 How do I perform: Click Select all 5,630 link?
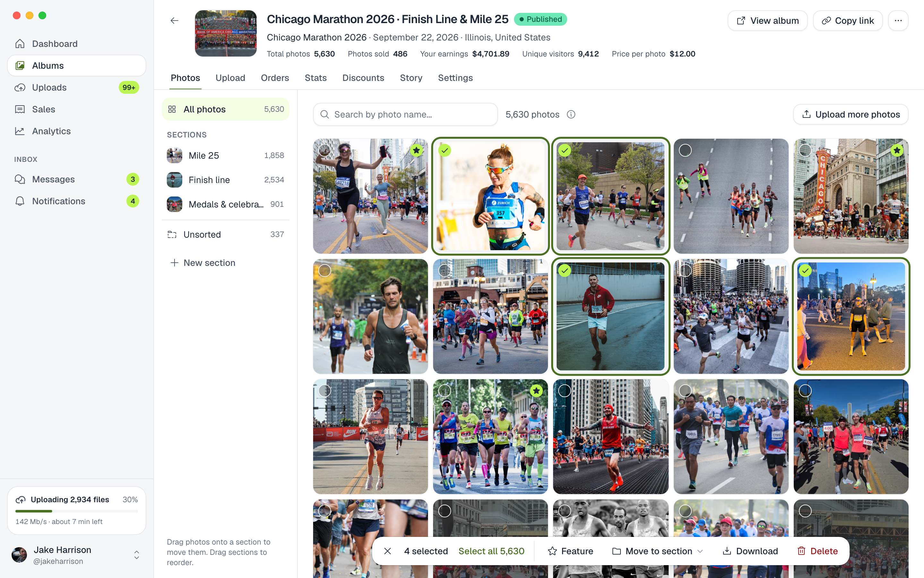pyautogui.click(x=492, y=551)
